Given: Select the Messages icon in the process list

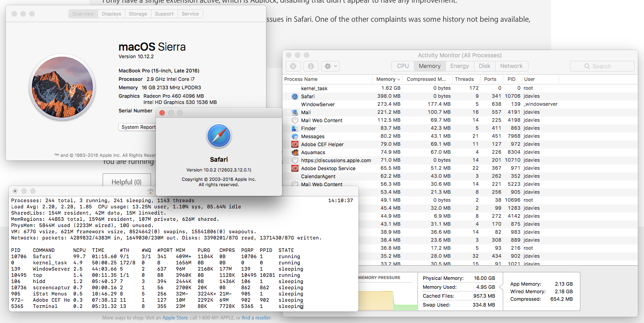Looking at the screenshot, I should pyautogui.click(x=295, y=136).
